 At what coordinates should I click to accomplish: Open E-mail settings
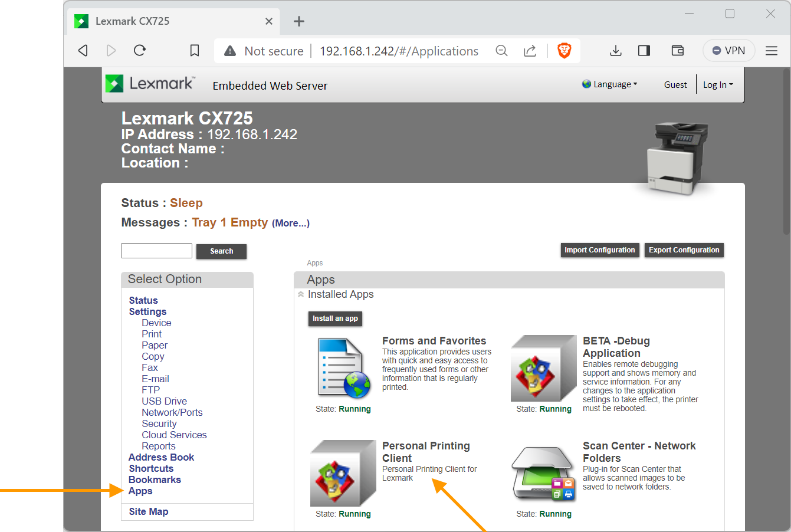pos(155,379)
